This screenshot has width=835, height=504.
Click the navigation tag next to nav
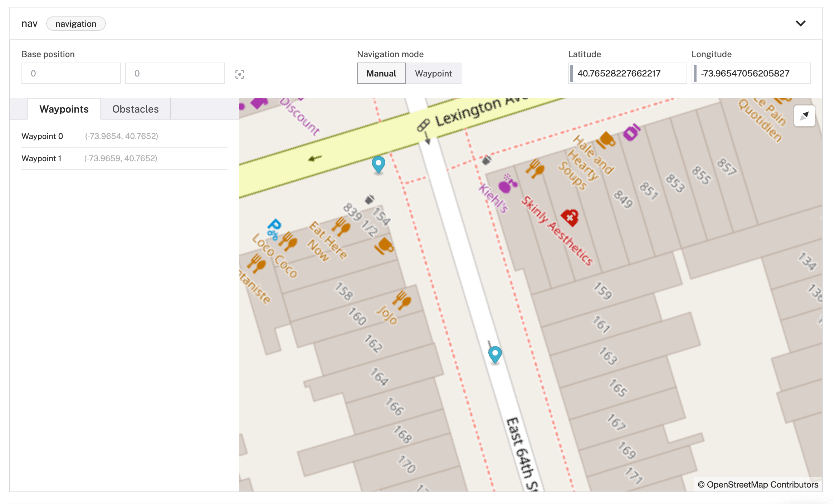(x=76, y=24)
